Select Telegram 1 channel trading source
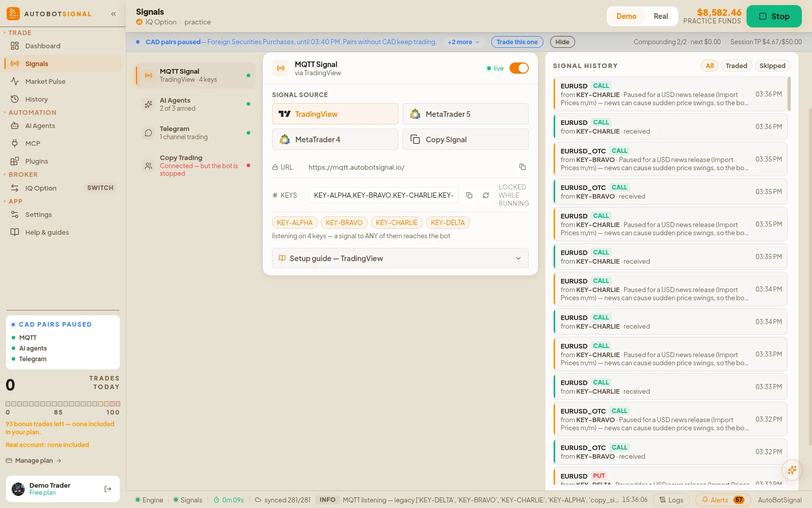This screenshot has width=812, height=508. (195, 133)
